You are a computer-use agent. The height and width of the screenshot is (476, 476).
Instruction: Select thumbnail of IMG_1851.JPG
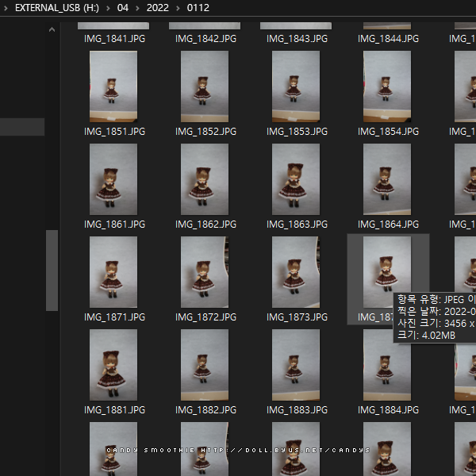pyautogui.click(x=113, y=86)
